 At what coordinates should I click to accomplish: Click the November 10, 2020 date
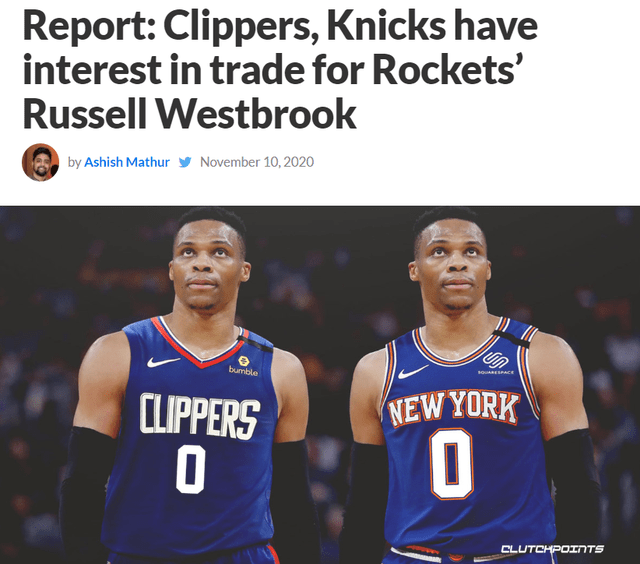point(257,162)
